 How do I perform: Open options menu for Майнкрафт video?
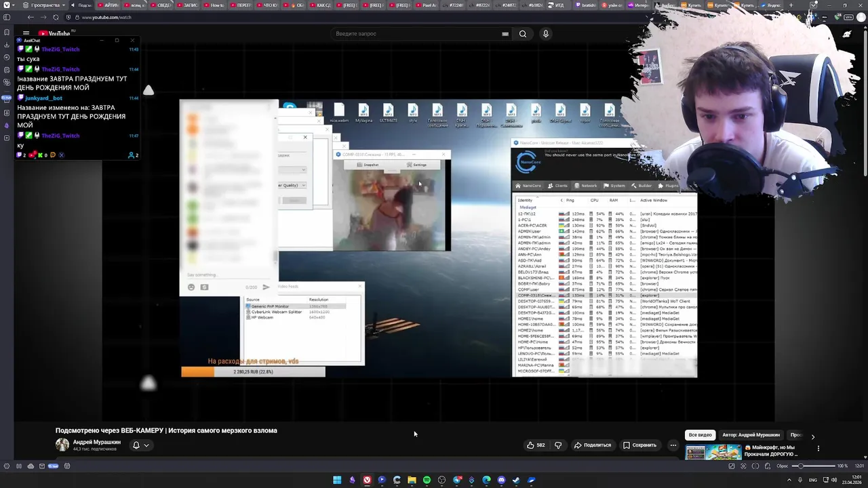click(818, 448)
